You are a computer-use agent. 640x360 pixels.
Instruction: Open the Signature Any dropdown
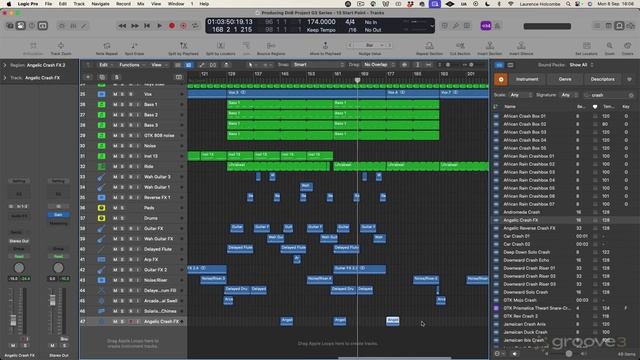[x=569, y=95]
